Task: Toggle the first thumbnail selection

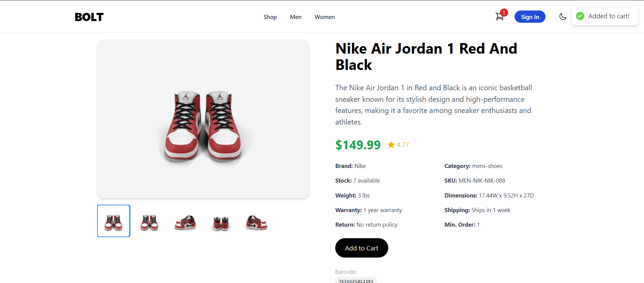Action: (113, 221)
